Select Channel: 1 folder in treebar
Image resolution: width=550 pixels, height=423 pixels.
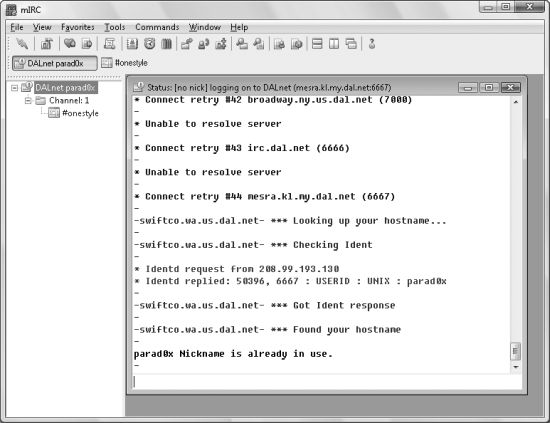click(69, 101)
